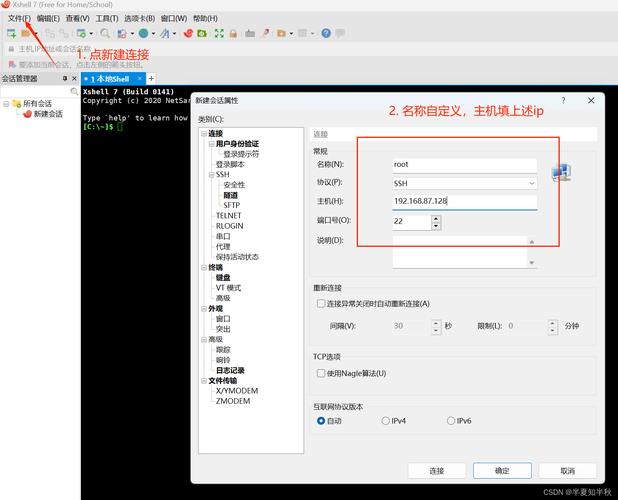618x500 pixels.
Task: Click the 确定 button
Action: click(x=502, y=470)
